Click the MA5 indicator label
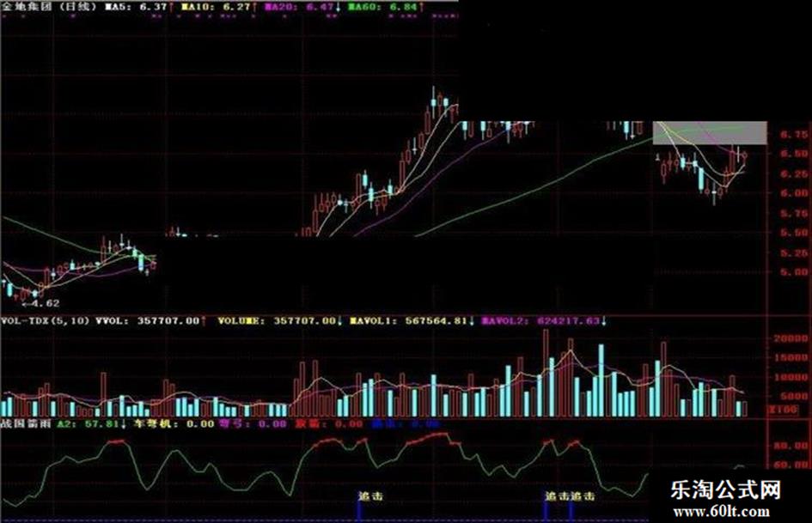The image size is (812, 523). pos(139,7)
